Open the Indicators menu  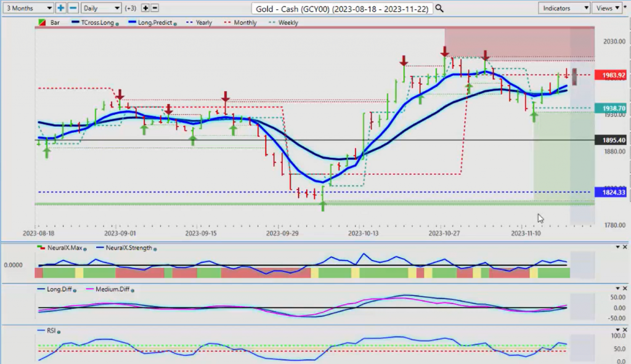pyautogui.click(x=564, y=8)
